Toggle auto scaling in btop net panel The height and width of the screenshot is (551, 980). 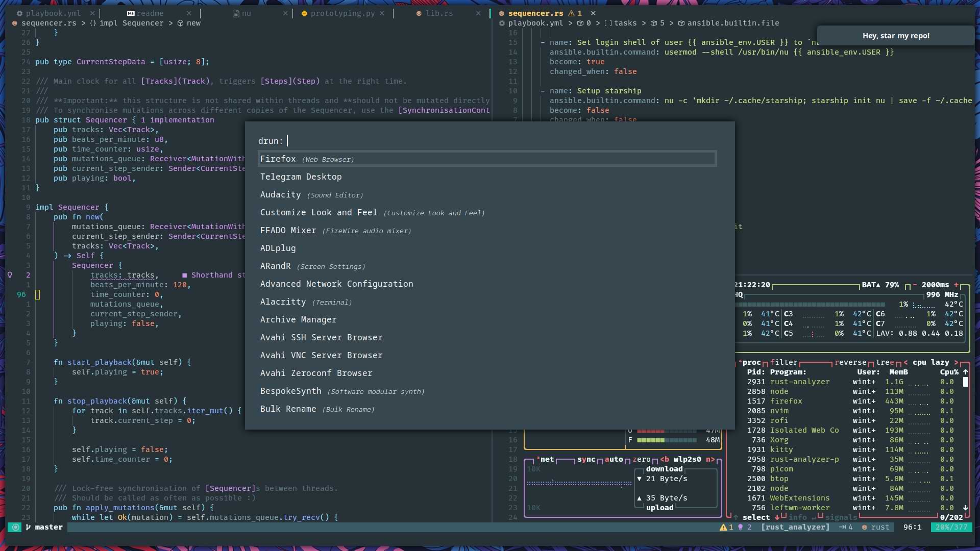point(614,459)
